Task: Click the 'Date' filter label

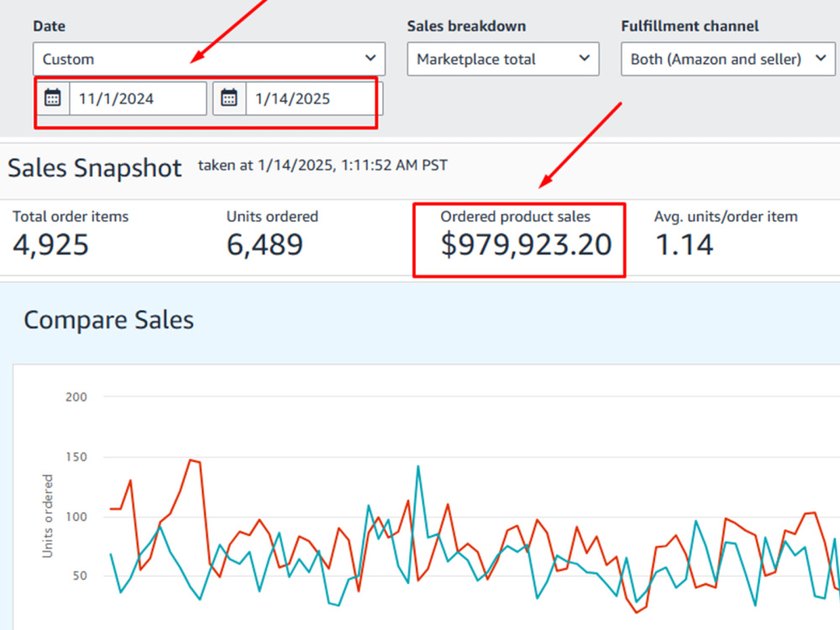Action: click(50, 26)
